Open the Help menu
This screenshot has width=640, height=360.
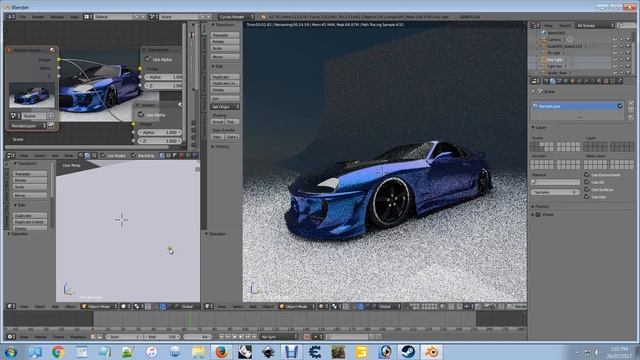click(x=74, y=17)
